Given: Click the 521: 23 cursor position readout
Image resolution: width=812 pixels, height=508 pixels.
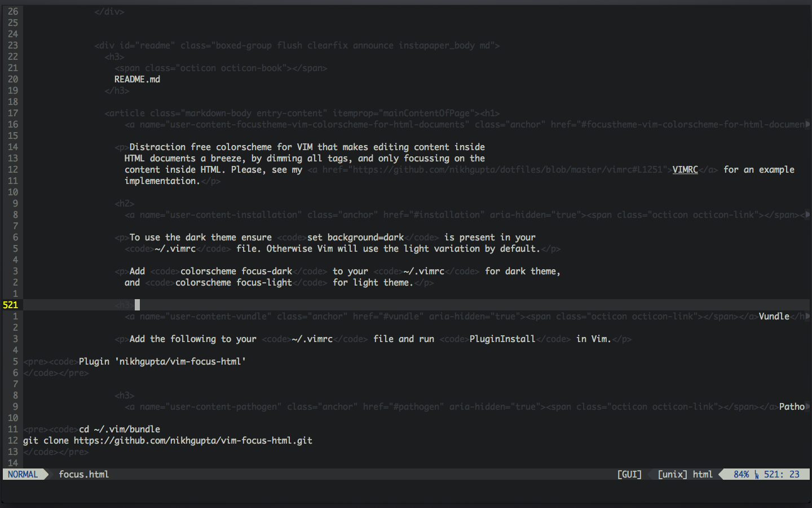Looking at the screenshot, I should click(782, 474).
